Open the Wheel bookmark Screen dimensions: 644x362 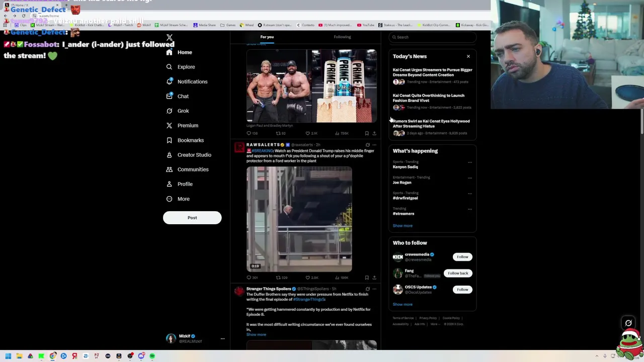tap(247, 25)
